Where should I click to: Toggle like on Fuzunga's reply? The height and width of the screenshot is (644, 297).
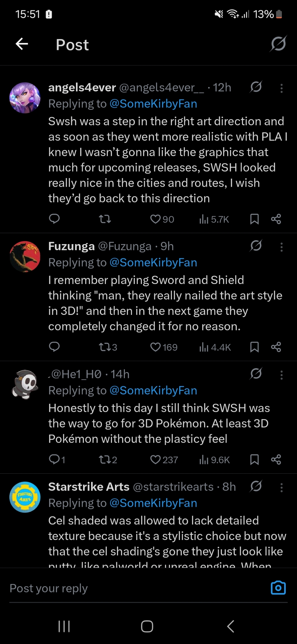155,347
